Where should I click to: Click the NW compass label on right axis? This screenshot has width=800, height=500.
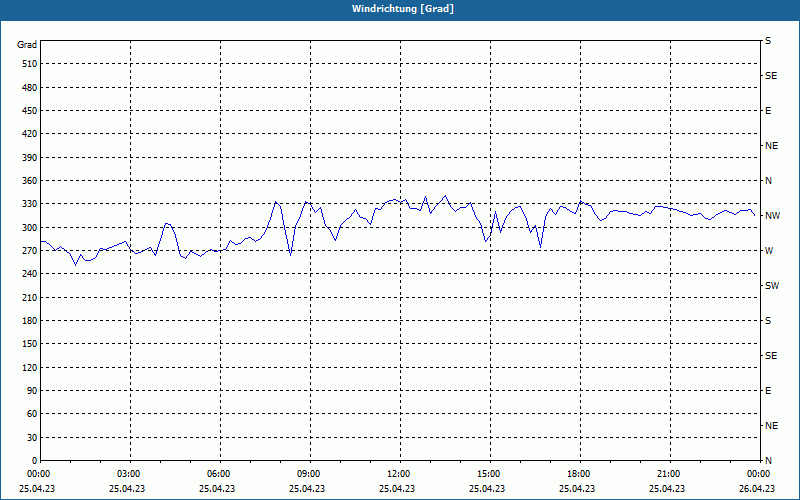tap(772, 216)
